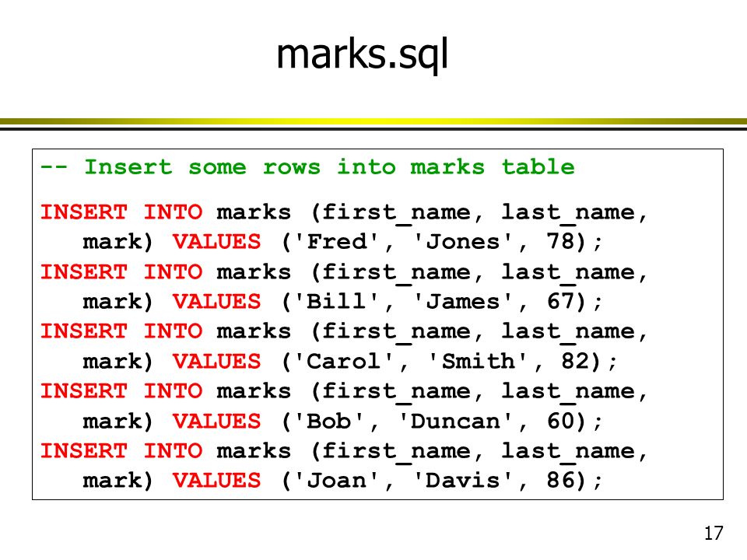
Task: Click the VALUES keyword on the Fred row
Action: pos(217,241)
